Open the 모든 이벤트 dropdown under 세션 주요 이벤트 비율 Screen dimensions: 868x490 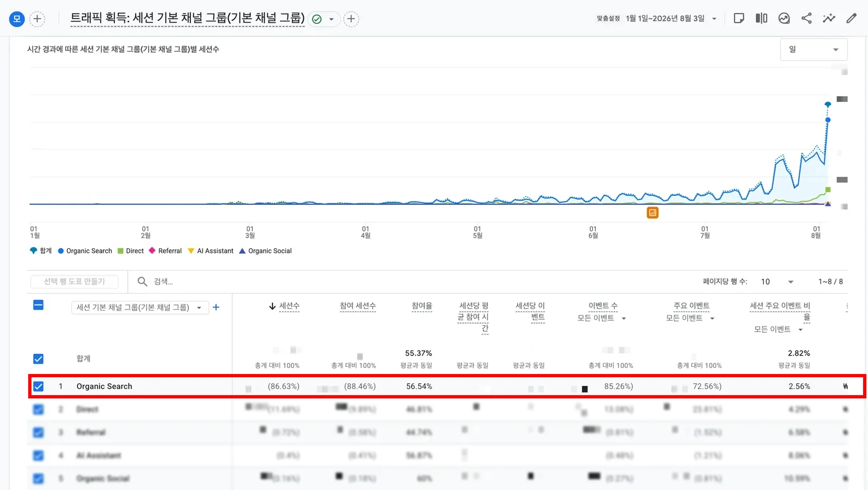[779, 330]
